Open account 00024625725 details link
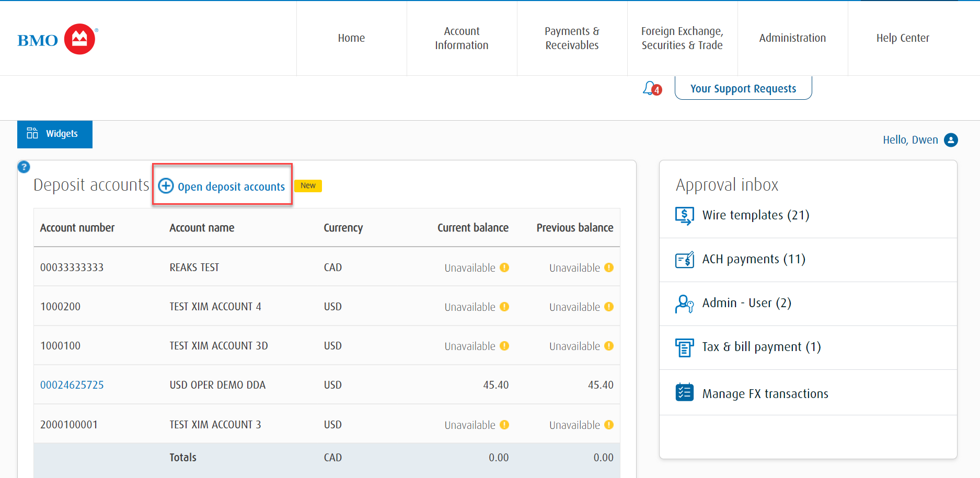 (x=72, y=384)
